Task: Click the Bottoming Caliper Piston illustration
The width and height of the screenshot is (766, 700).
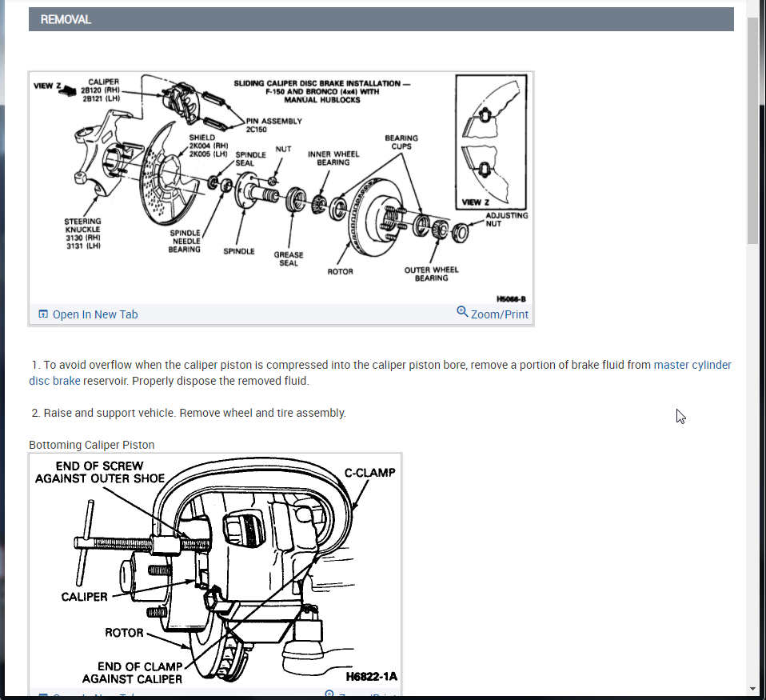Action: pyautogui.click(x=215, y=570)
